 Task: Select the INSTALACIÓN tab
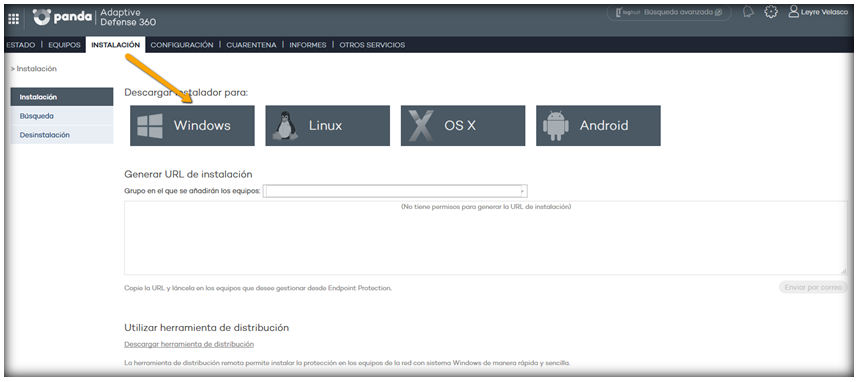pyautogui.click(x=116, y=45)
